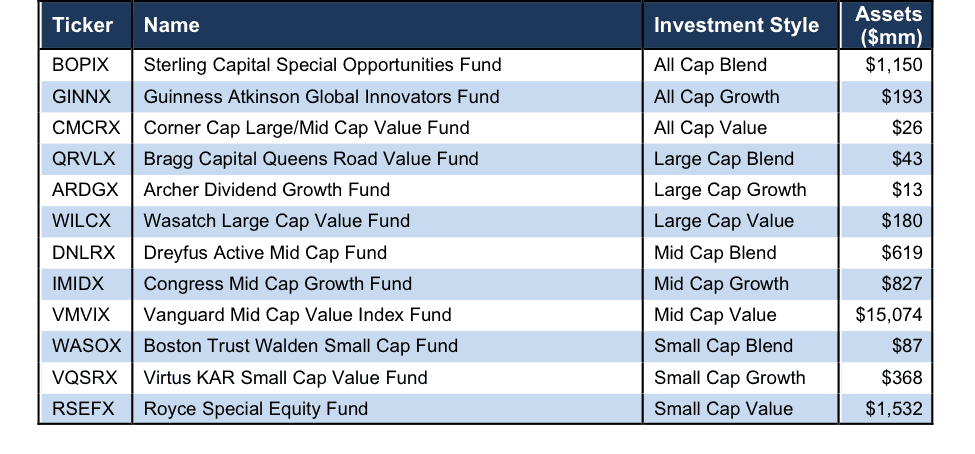
Task: Click the WILCX ticker cell
Action: [x=86, y=221]
